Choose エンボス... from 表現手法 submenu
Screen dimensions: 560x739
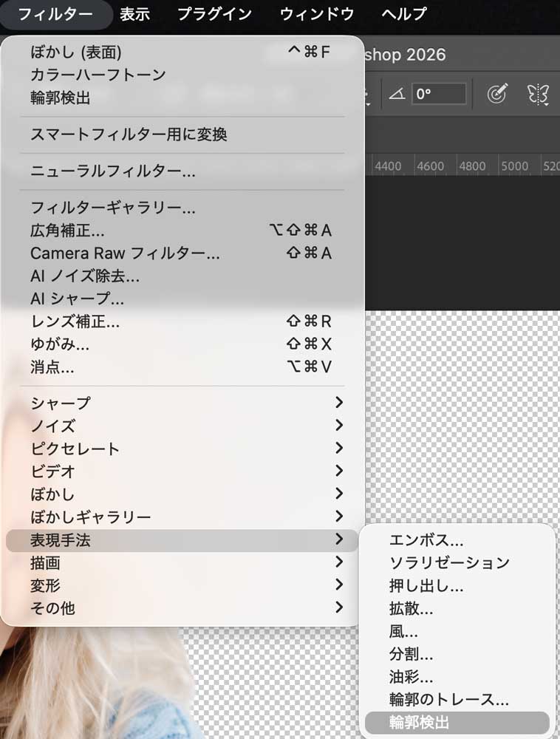pyautogui.click(x=457, y=540)
